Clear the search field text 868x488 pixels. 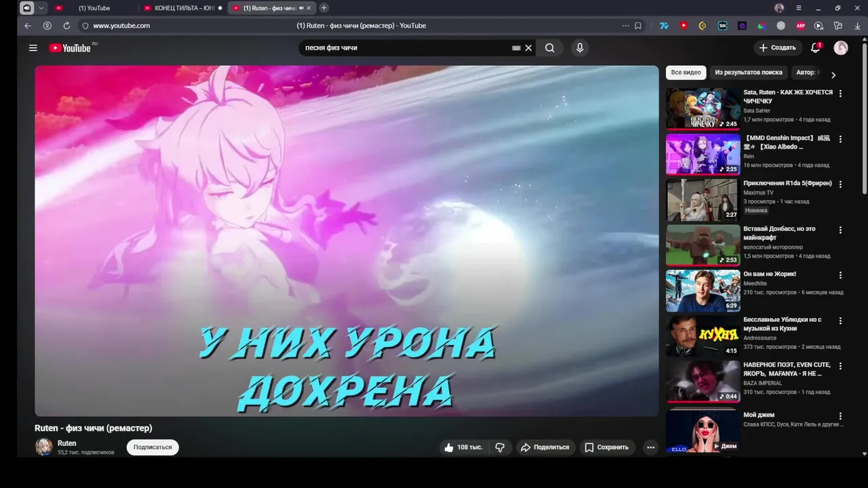pos(528,48)
